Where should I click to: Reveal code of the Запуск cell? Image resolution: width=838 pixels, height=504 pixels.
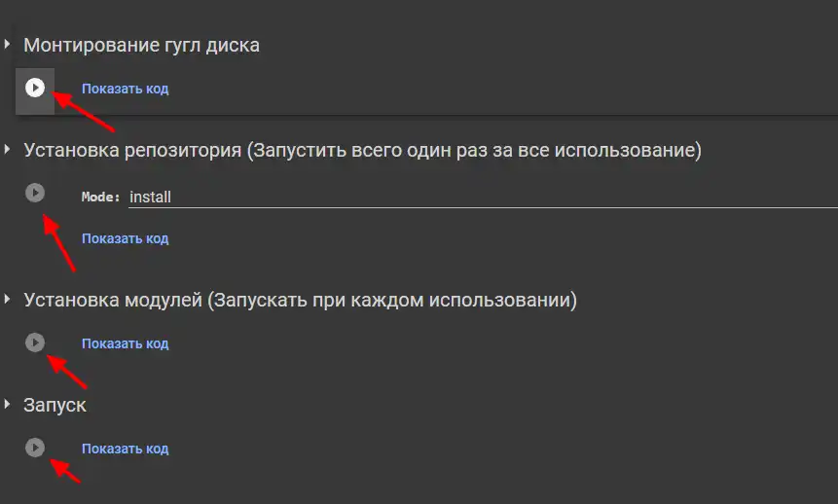coord(125,449)
